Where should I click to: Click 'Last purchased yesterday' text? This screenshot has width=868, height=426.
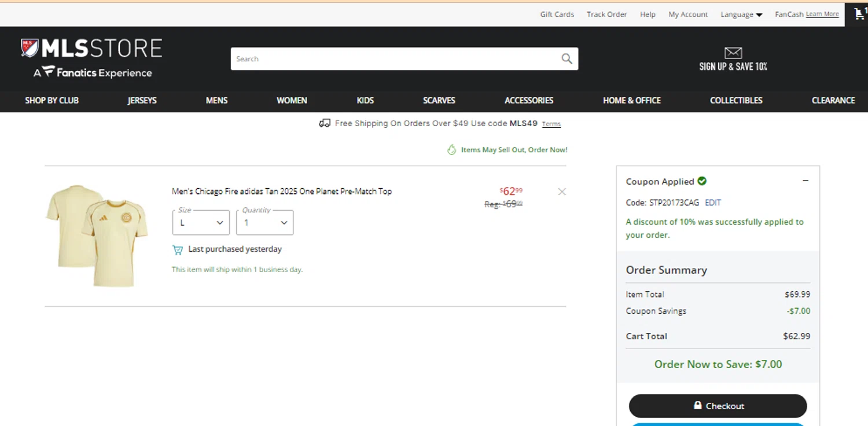(235, 249)
